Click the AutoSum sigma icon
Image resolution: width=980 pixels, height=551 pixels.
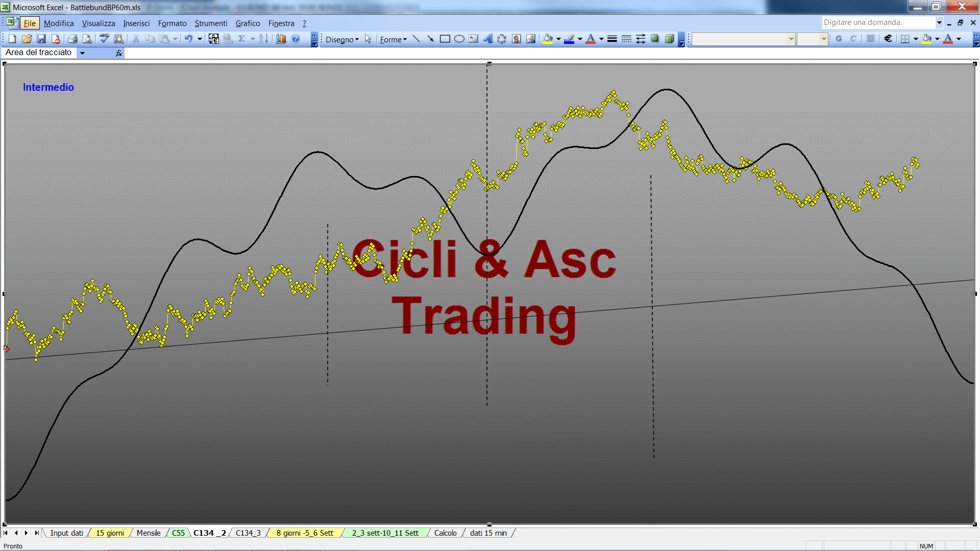[x=242, y=39]
